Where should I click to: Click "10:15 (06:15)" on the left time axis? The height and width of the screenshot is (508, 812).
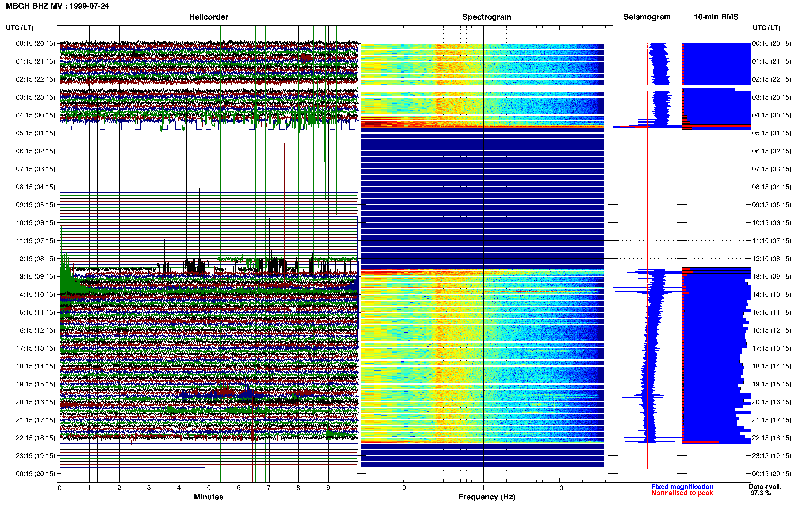click(36, 223)
